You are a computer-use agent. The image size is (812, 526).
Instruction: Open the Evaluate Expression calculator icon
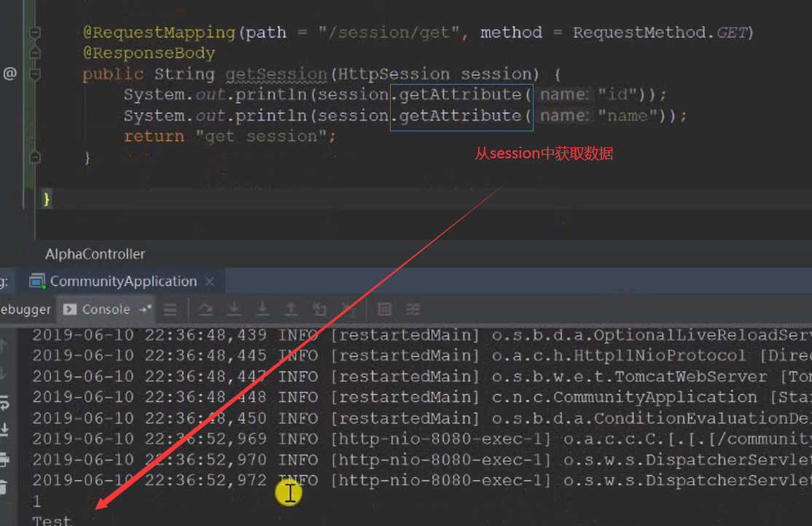coord(385,309)
